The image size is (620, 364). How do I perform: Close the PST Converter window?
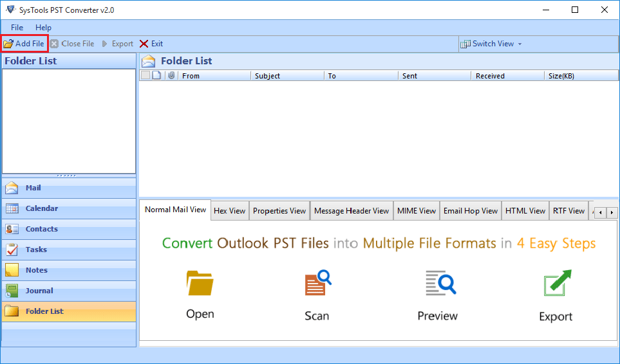pyautogui.click(x=604, y=10)
